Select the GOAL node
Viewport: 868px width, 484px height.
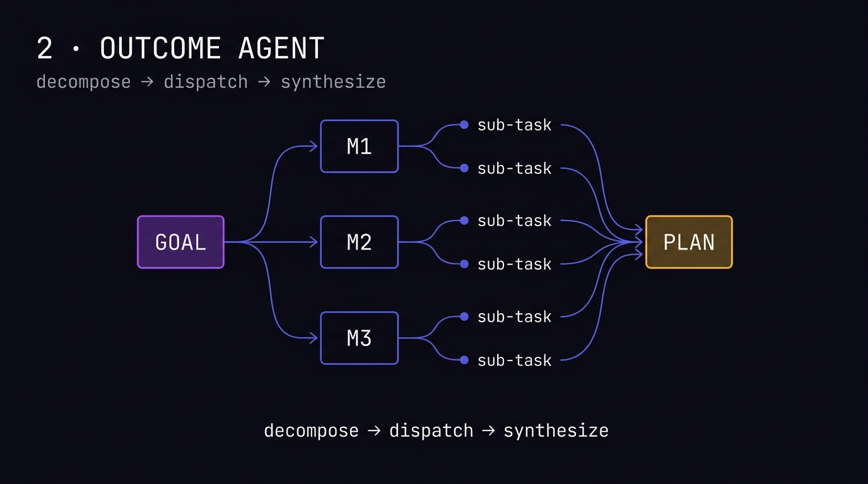[x=180, y=242]
